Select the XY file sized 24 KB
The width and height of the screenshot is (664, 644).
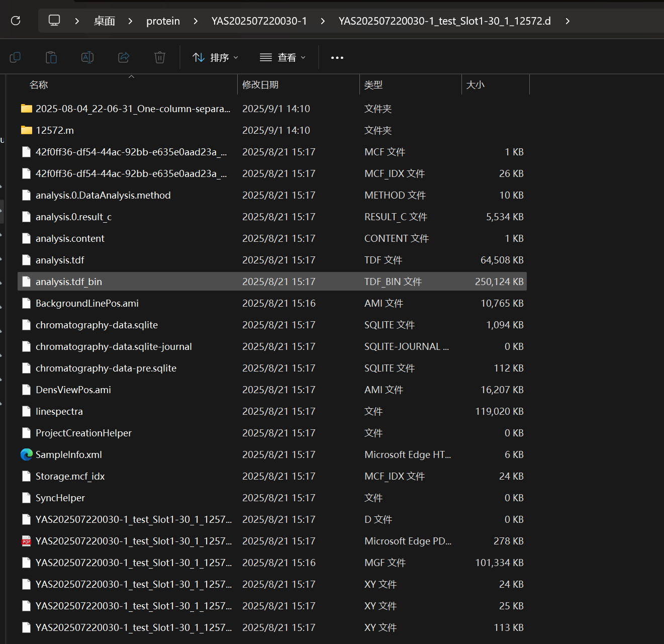pyautogui.click(x=134, y=584)
